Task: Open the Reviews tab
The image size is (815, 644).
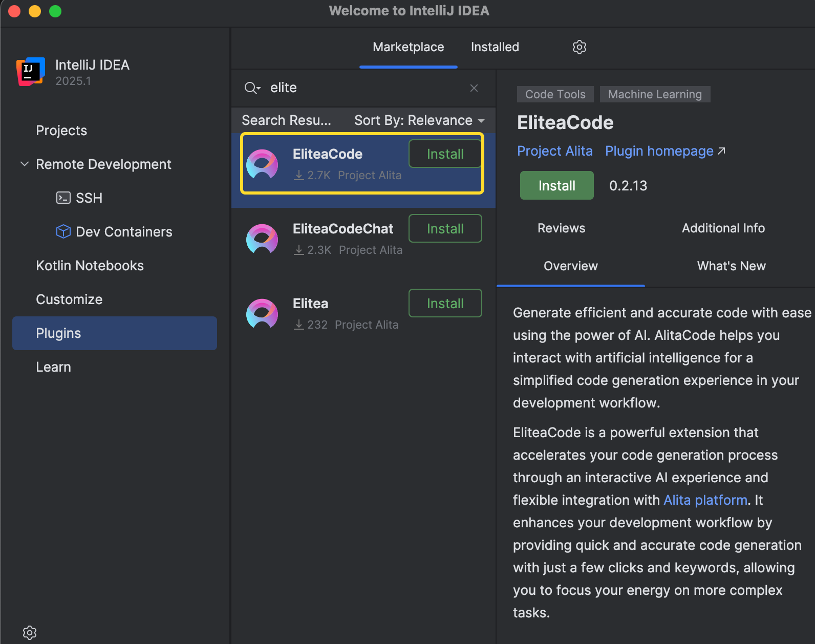Action: (x=561, y=228)
